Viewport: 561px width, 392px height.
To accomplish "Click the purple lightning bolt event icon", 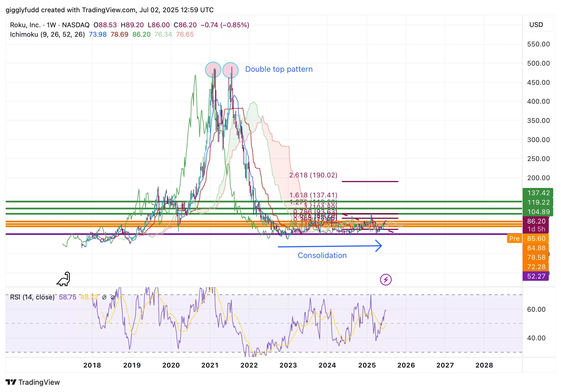I will (x=386, y=279).
